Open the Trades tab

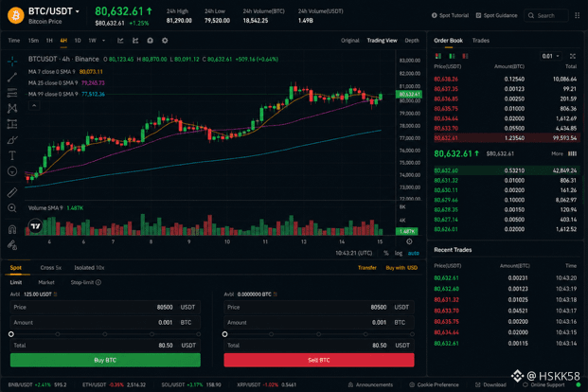click(x=481, y=41)
